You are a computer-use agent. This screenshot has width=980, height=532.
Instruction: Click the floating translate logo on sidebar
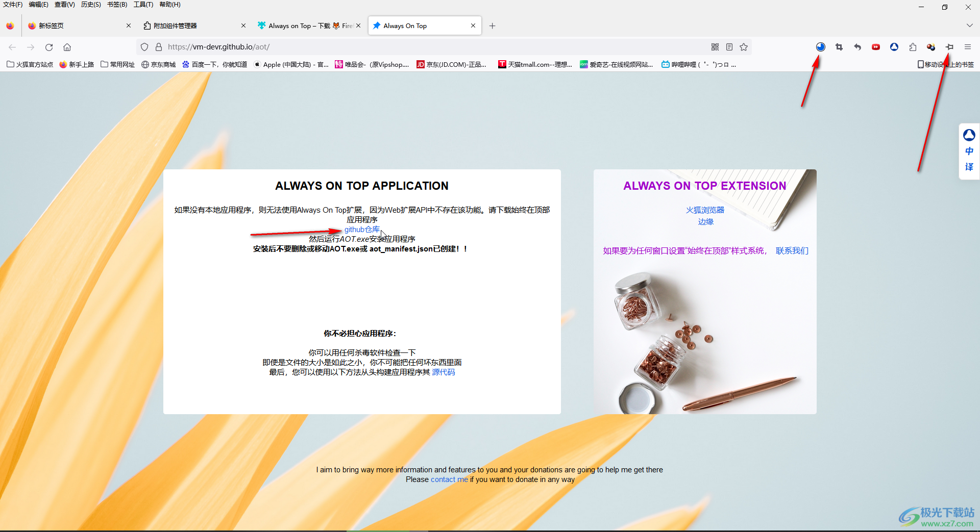[x=969, y=135]
